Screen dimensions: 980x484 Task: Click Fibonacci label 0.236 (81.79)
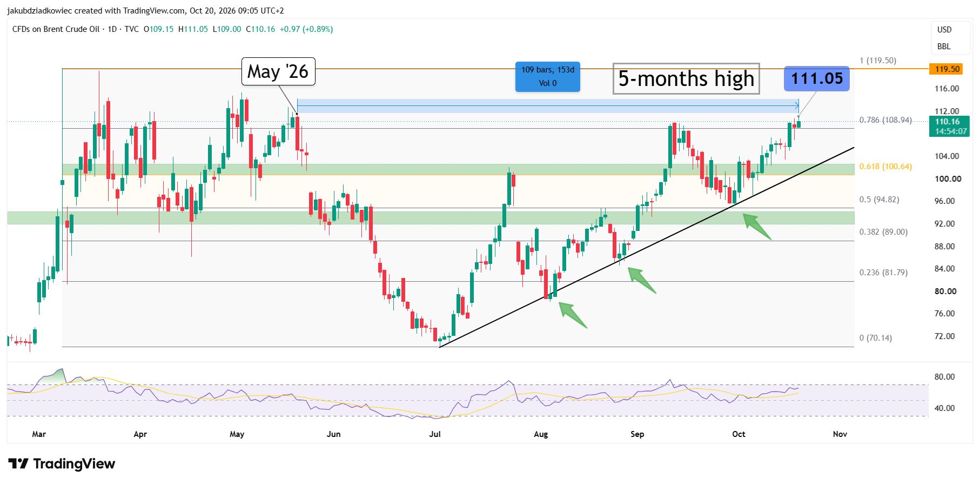tap(883, 273)
